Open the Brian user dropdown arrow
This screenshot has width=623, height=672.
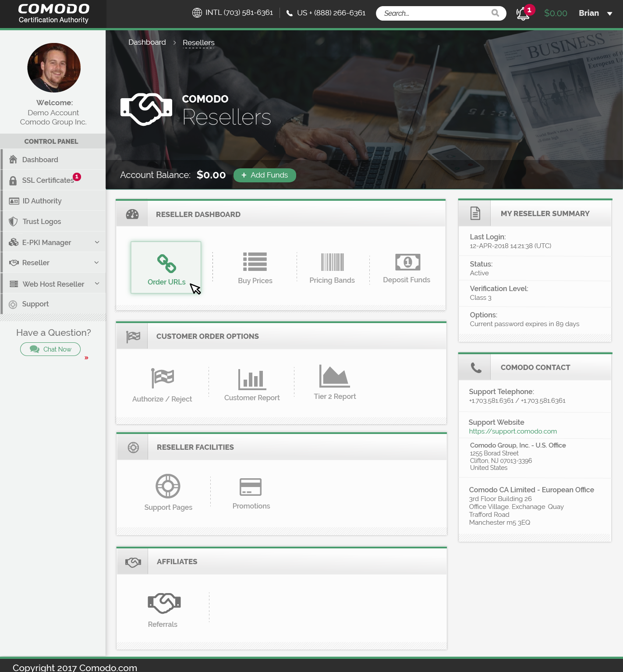coord(609,14)
